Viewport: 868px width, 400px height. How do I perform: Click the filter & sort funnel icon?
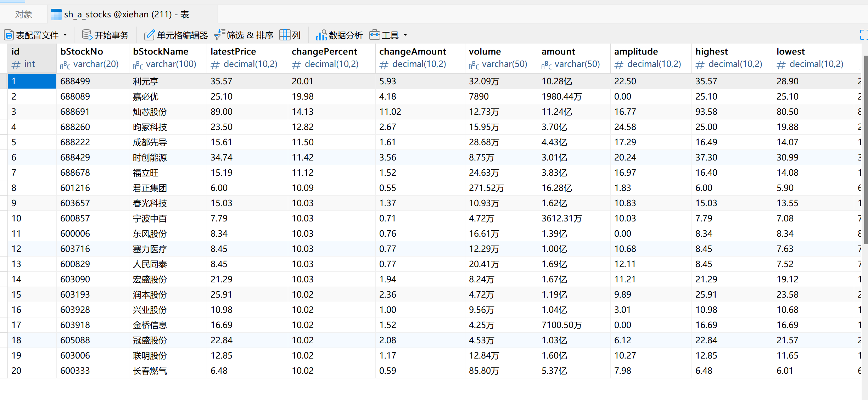click(x=219, y=35)
